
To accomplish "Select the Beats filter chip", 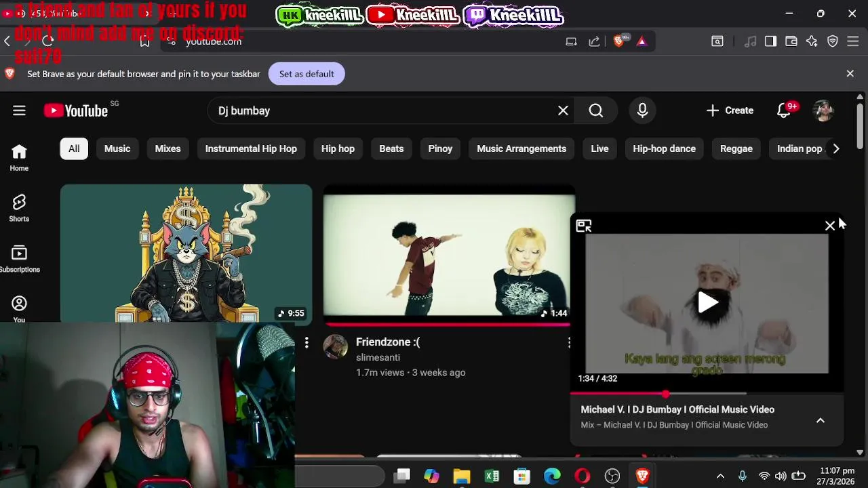I will click(x=391, y=148).
